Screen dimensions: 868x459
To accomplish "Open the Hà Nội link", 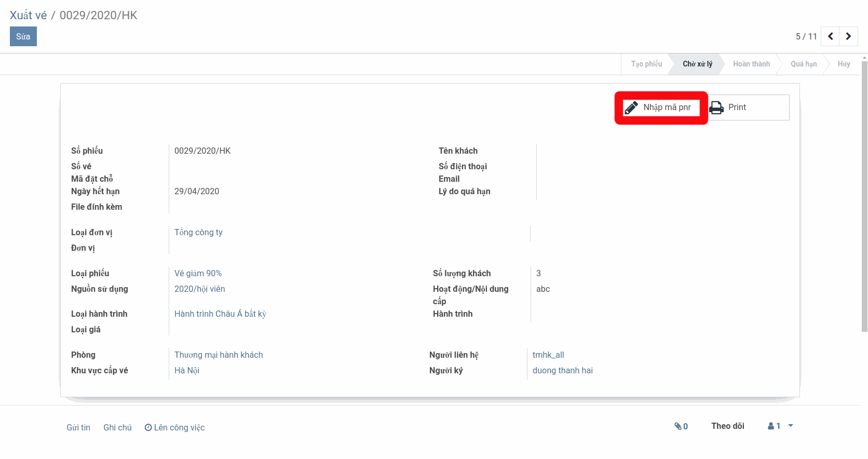I will (187, 370).
